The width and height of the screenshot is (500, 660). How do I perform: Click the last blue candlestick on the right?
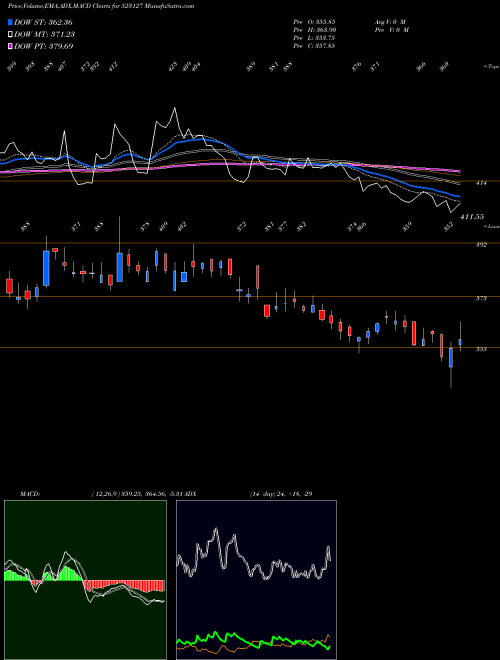(x=460, y=342)
